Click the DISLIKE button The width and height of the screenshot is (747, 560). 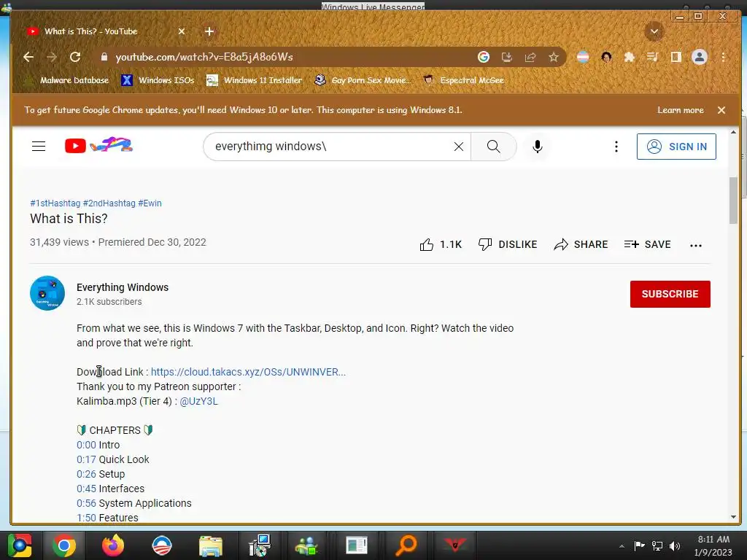click(508, 244)
